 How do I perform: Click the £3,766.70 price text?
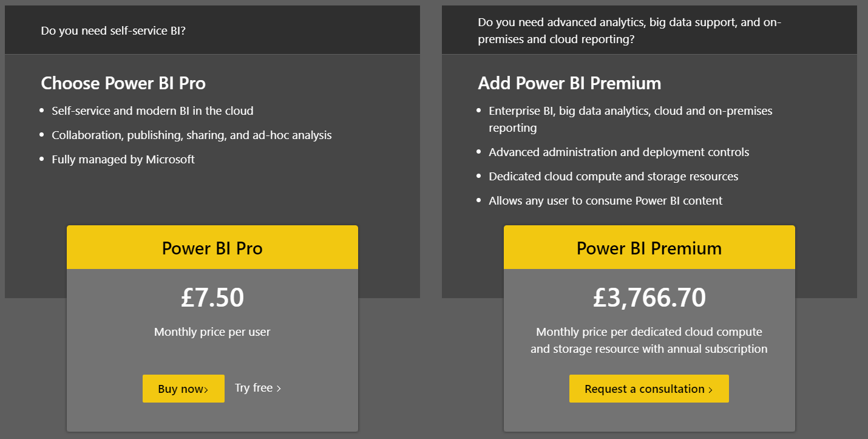(x=649, y=298)
